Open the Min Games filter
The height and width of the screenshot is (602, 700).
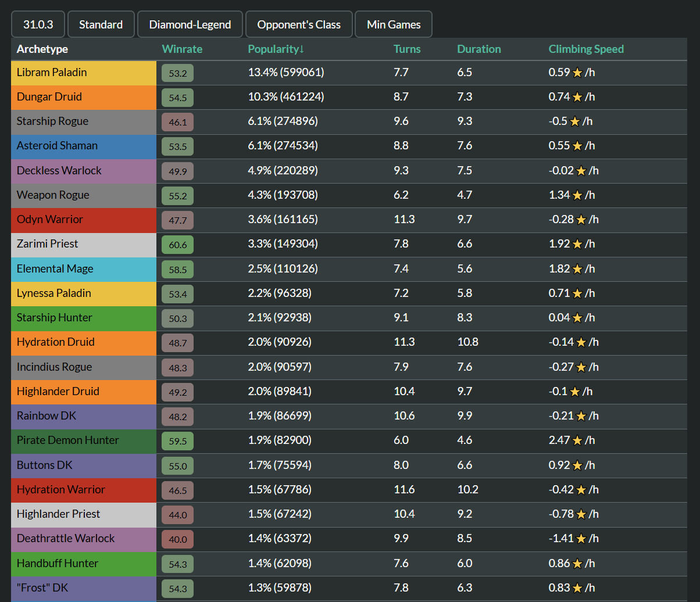coord(394,24)
